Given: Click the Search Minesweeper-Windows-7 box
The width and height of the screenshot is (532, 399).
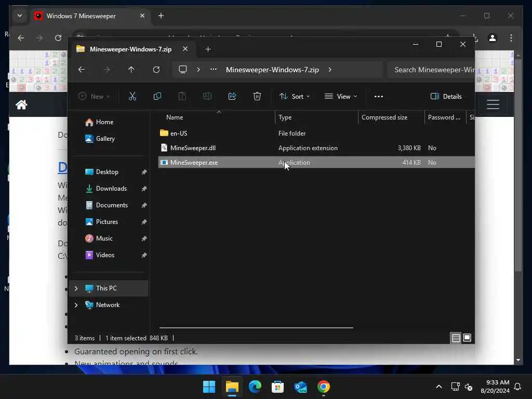Looking at the screenshot, I should (x=431, y=70).
